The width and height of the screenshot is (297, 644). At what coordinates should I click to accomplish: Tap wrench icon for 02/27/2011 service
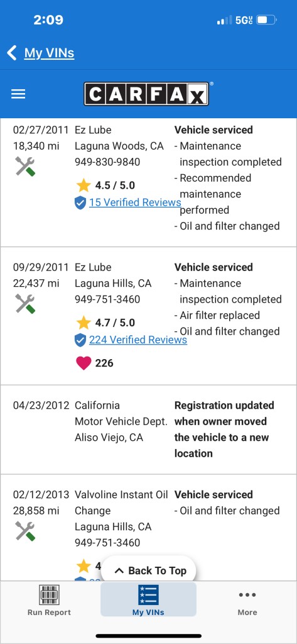pos(25,166)
